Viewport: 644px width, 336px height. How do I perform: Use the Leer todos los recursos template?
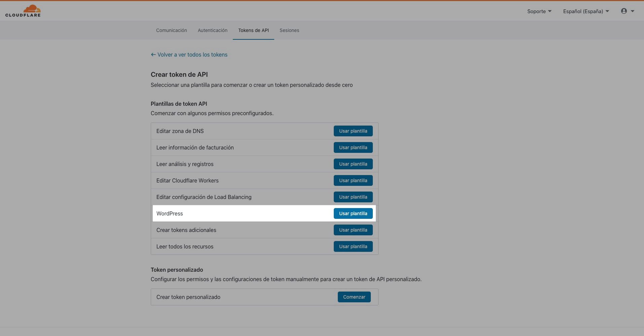coord(353,246)
